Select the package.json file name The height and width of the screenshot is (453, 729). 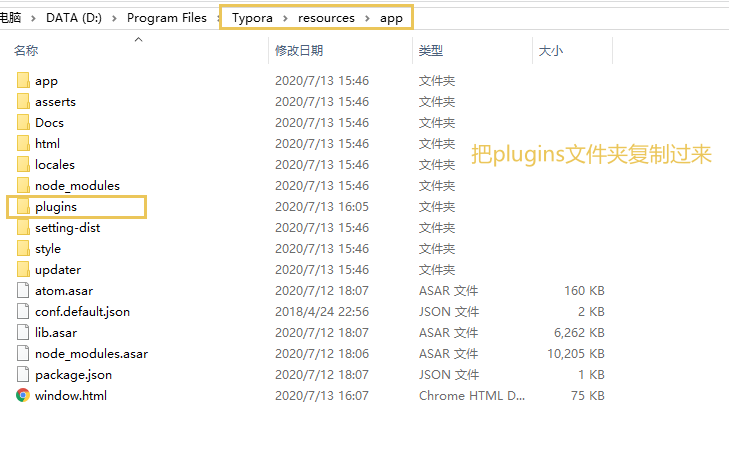click(x=73, y=375)
